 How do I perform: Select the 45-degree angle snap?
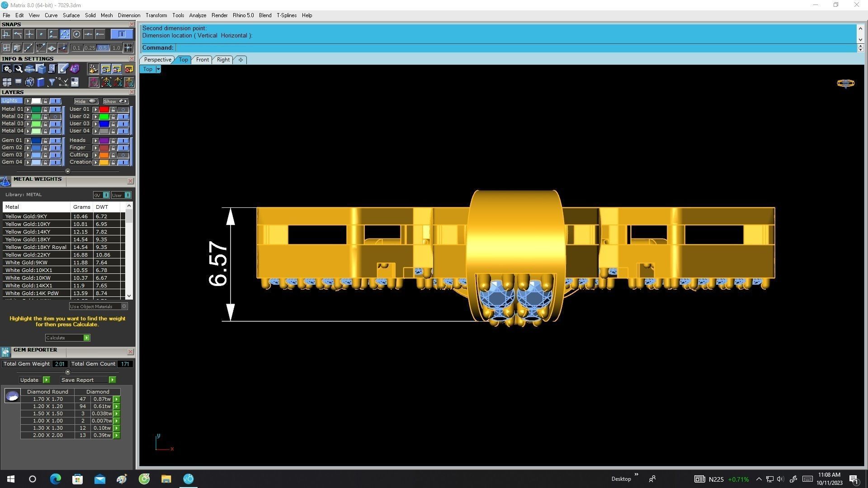(x=41, y=48)
